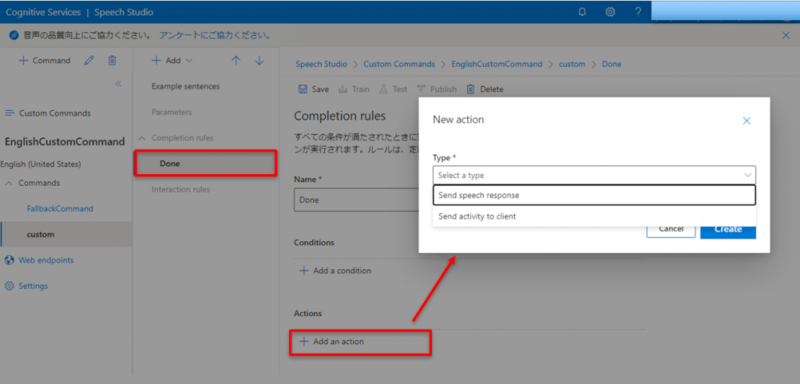Click the Delete toolbar button
Screen dimensions: 800x384
485,89
